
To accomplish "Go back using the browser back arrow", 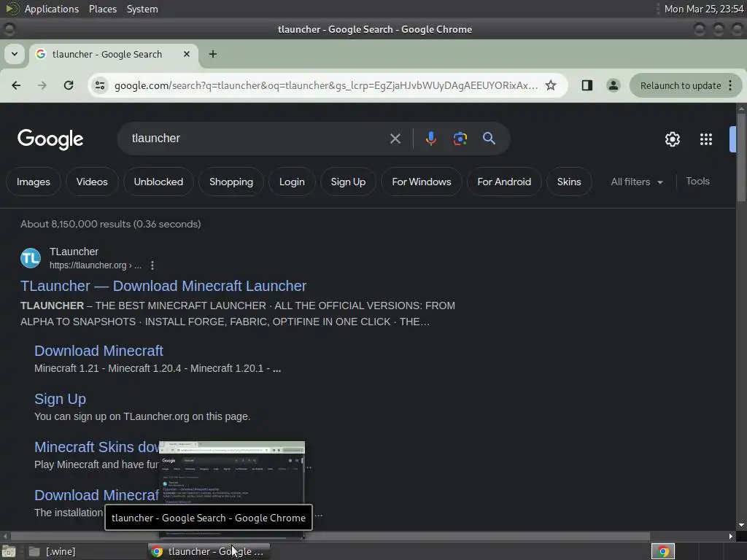I will coord(16,85).
